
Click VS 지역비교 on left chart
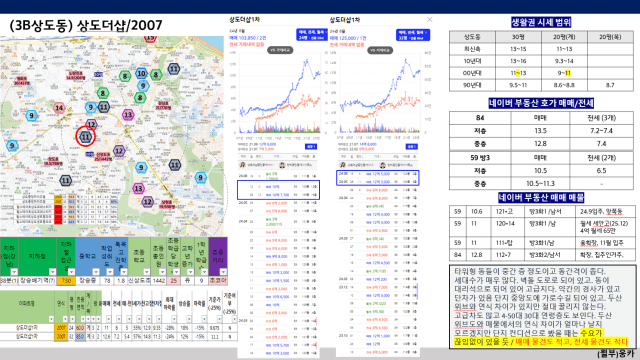click(280, 50)
